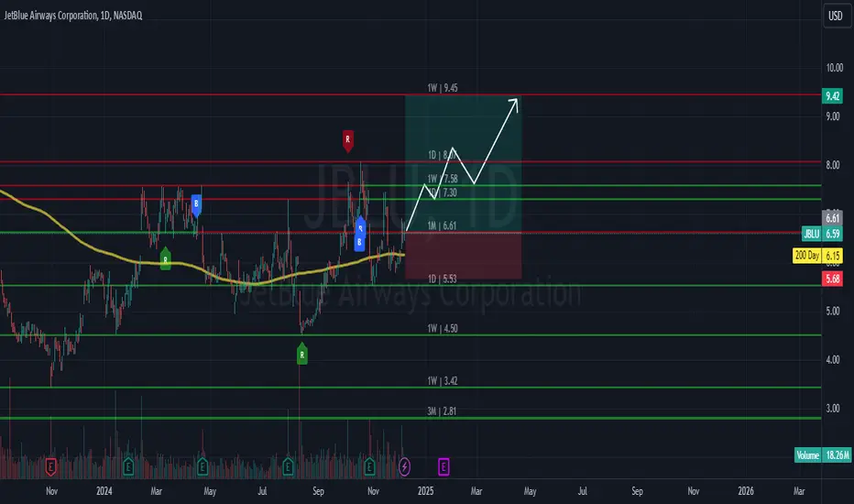This screenshot has height=504, width=854.
Task: Click the 2026 label on the time axis
Action: tap(746, 491)
